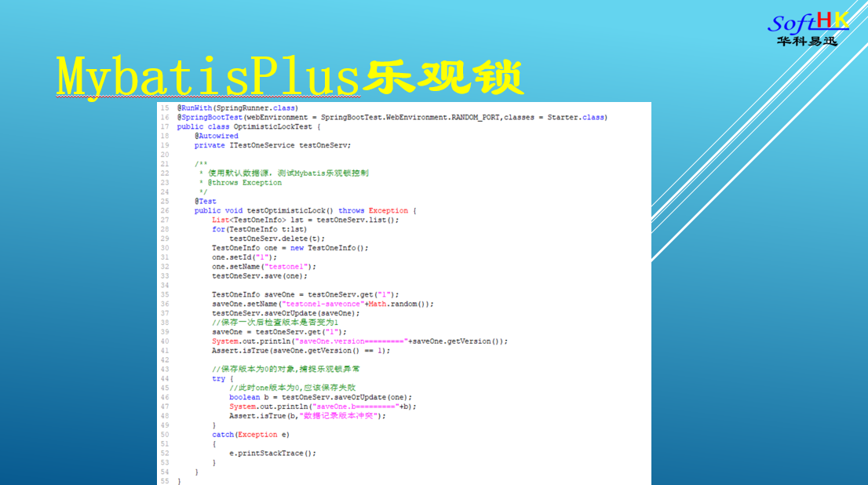Click the "for(TestOneInfo t:lst)" line
The width and height of the screenshot is (868, 485).
click(x=259, y=229)
